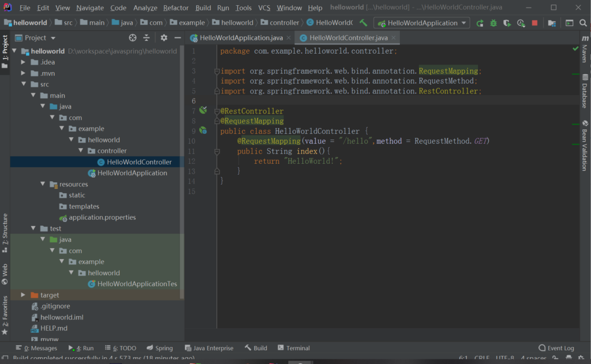Expand the .idea folder
The image size is (591, 364).
click(x=23, y=62)
